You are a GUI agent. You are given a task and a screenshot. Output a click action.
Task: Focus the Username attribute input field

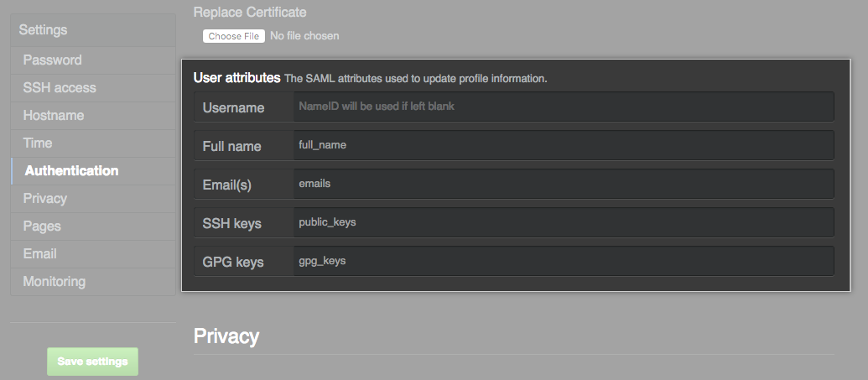[564, 107]
